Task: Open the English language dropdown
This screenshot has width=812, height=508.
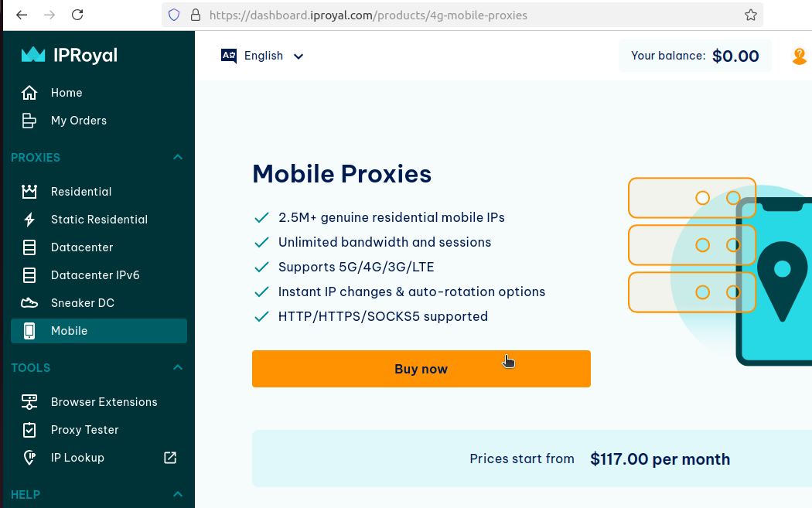Action: pos(263,56)
